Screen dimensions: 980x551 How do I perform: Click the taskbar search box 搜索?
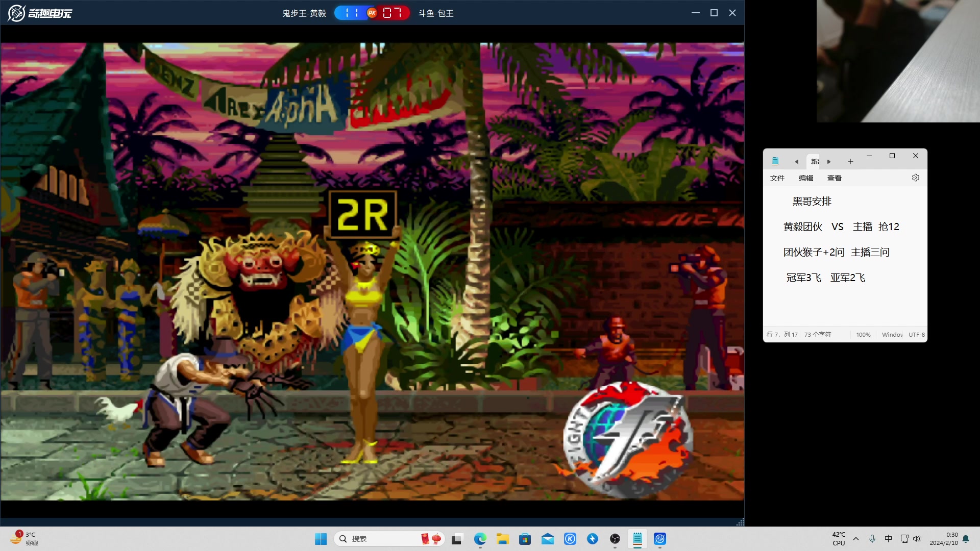(x=389, y=539)
